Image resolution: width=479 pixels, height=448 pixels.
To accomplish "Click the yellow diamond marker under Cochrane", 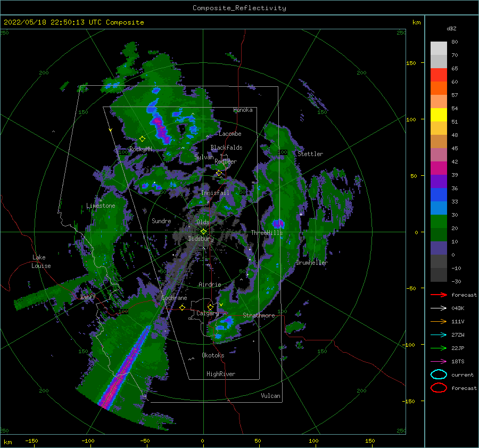I will 182,307.
